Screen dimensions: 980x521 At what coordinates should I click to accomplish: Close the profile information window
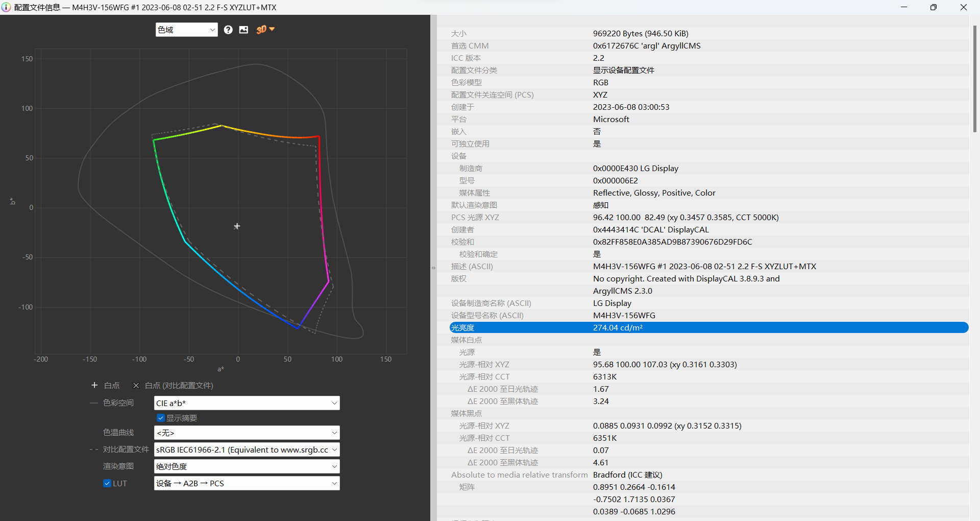pos(964,7)
